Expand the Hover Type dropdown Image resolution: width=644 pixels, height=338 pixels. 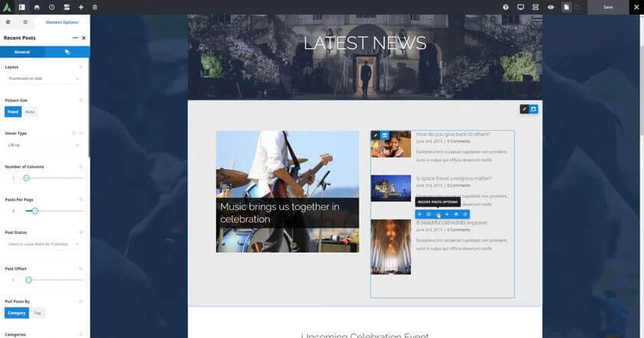pyautogui.click(x=44, y=145)
